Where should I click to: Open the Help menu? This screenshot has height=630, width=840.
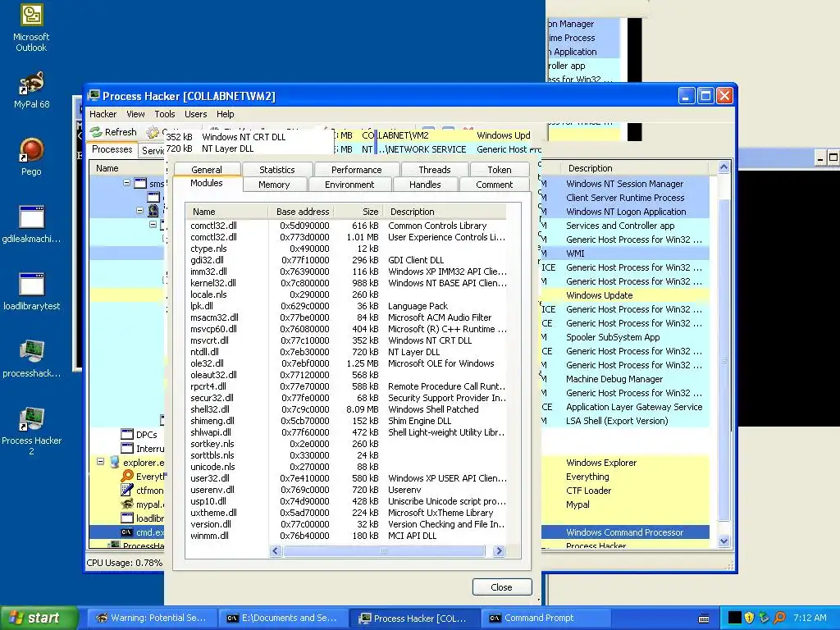(x=225, y=114)
